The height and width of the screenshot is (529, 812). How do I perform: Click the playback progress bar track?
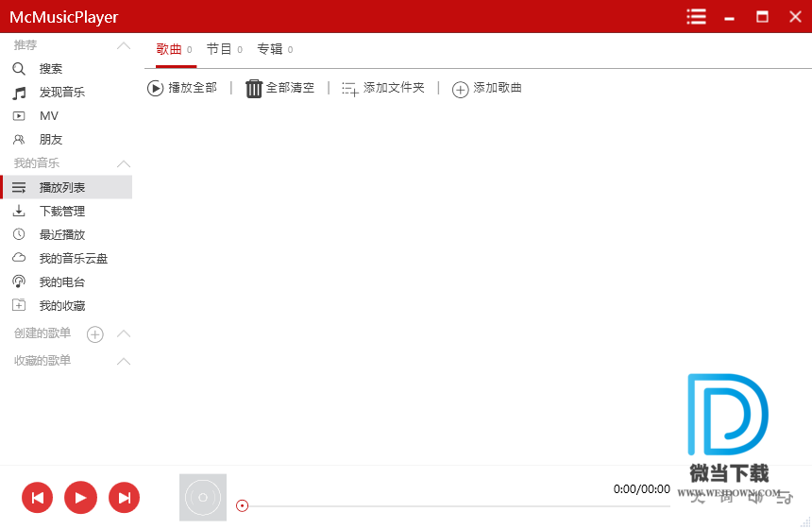coord(459,506)
